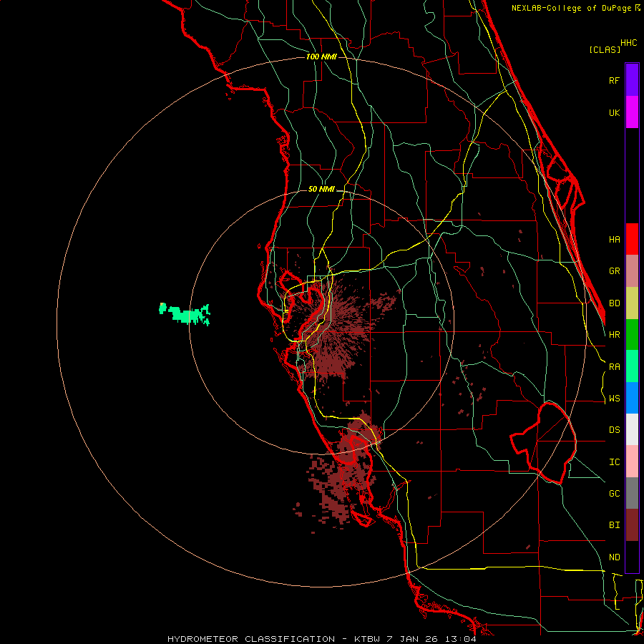Click the 'RF' legend label
Image resolution: width=644 pixels, height=644 pixels.
(614, 80)
